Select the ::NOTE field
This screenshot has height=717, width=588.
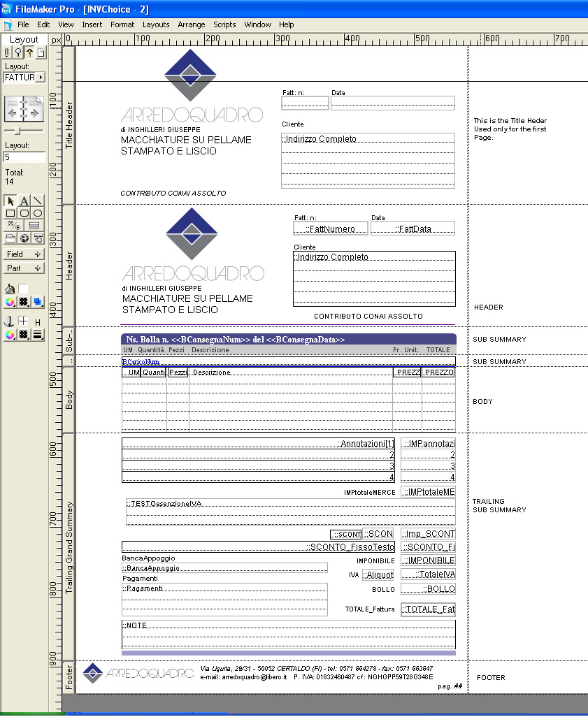(289, 635)
